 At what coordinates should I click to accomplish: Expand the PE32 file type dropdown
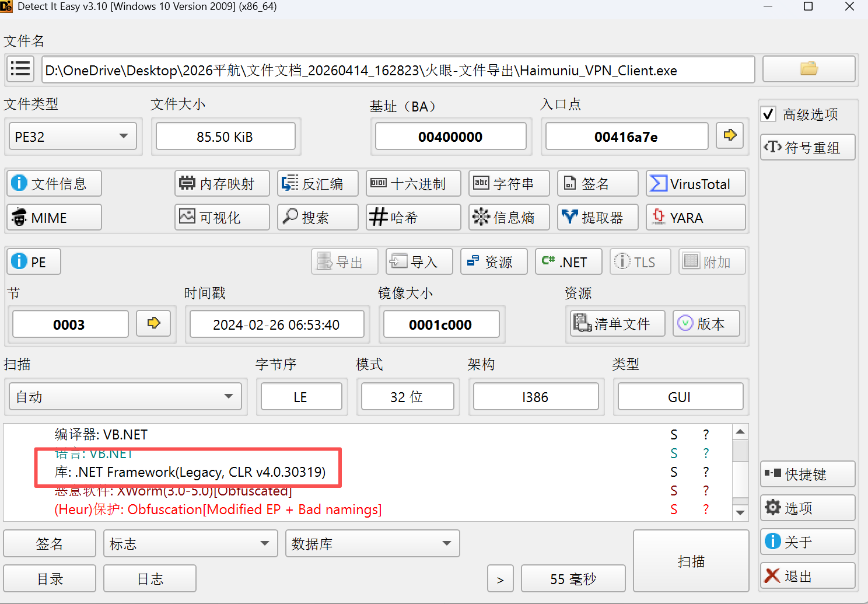(x=73, y=137)
